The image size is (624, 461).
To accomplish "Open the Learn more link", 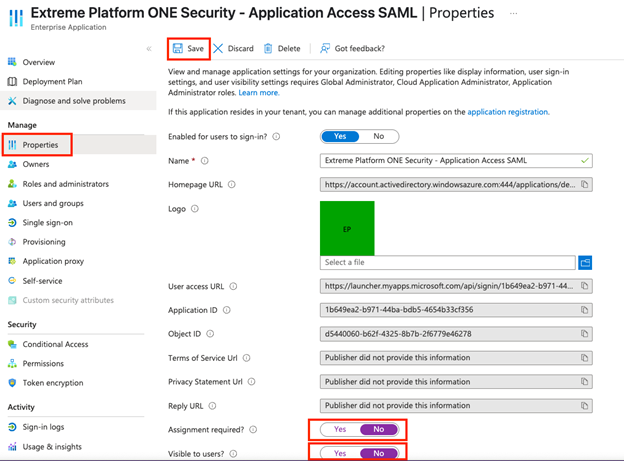I will (x=259, y=93).
